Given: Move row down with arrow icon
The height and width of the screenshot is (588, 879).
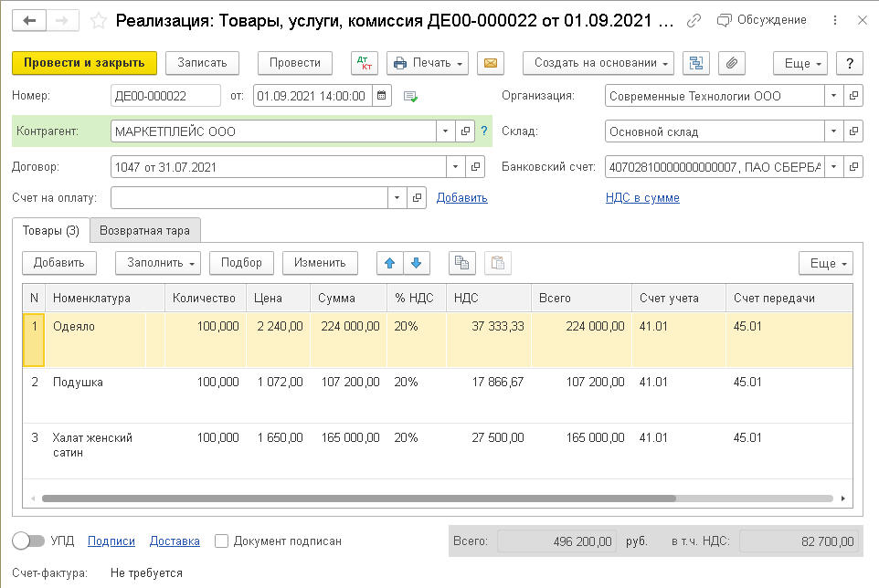Looking at the screenshot, I should tap(416, 263).
